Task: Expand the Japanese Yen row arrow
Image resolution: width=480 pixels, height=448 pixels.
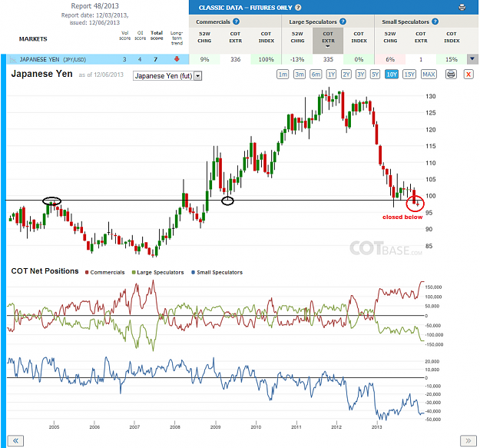Action: (x=472, y=59)
